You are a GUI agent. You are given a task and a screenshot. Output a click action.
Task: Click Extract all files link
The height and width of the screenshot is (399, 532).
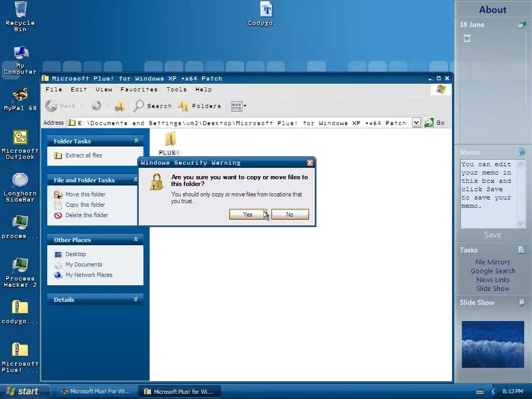point(84,155)
